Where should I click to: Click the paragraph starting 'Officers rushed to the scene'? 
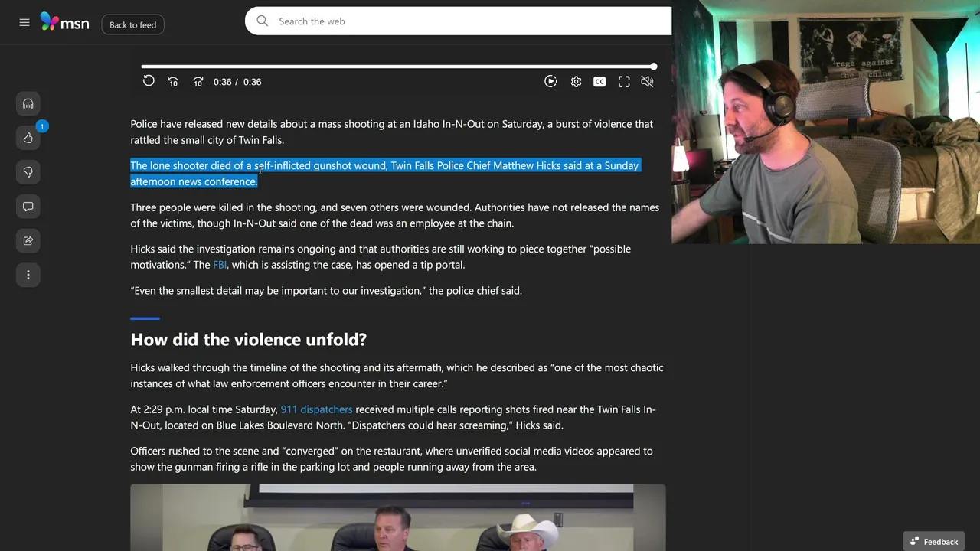click(391, 458)
